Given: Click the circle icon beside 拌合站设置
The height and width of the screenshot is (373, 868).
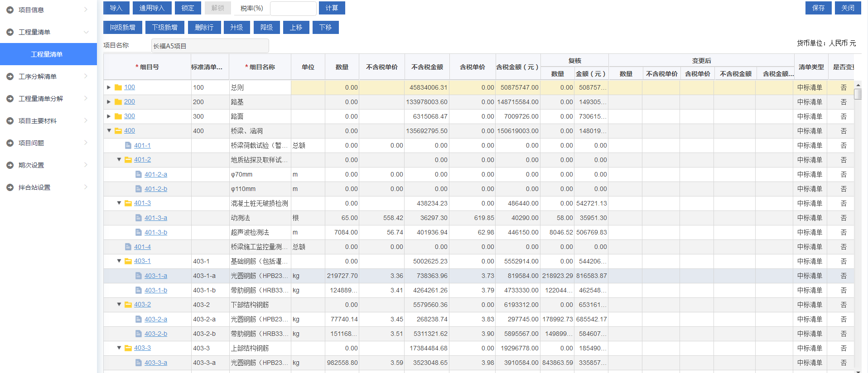Looking at the screenshot, I should 10,187.
